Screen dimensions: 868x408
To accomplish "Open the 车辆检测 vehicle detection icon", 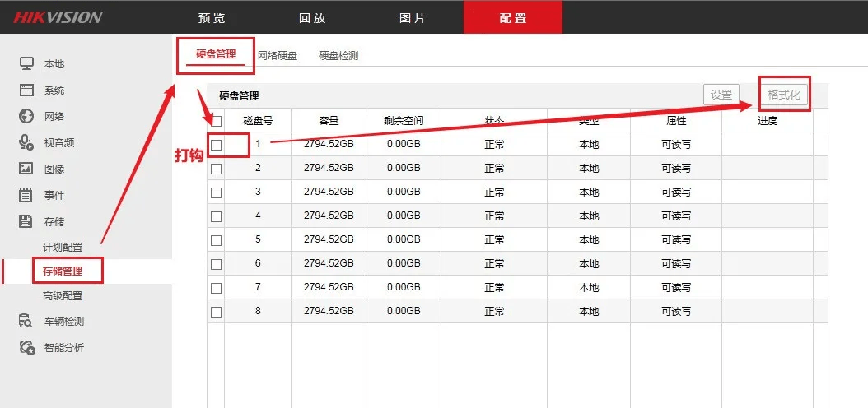I will (26, 321).
